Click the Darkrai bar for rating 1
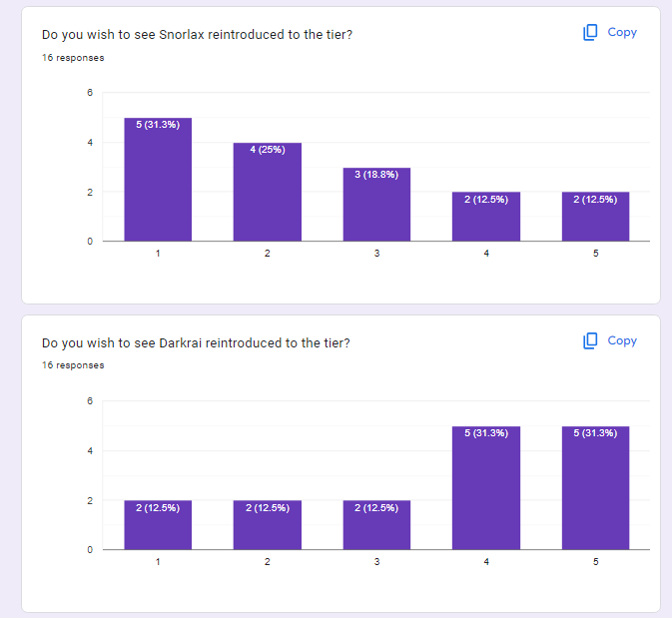672x618 pixels. point(158,525)
